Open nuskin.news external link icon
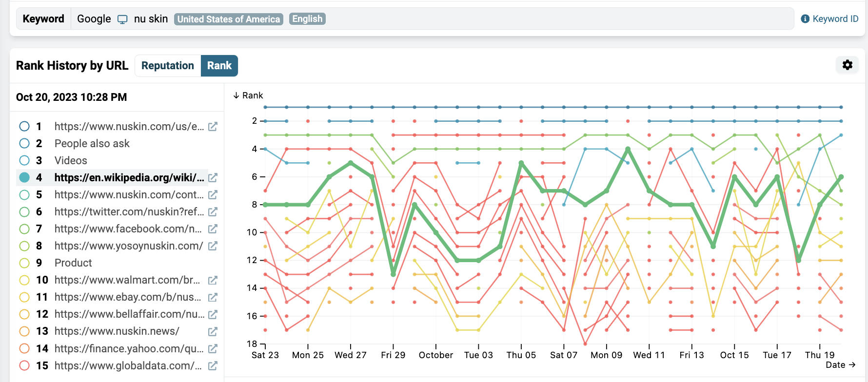Image resolution: width=868 pixels, height=382 pixels. tap(213, 331)
